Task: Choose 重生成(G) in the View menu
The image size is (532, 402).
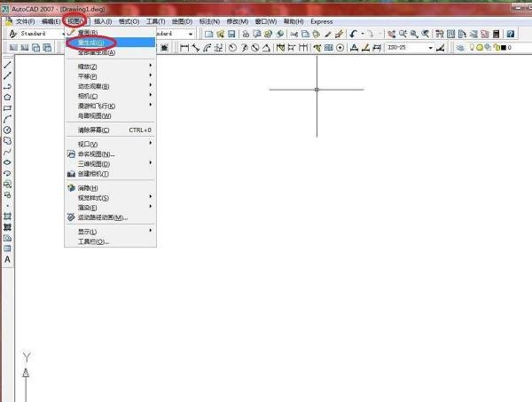Action: click(x=110, y=43)
